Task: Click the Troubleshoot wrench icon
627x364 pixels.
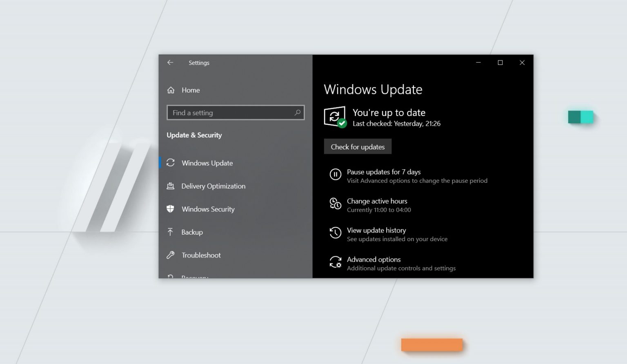Action: click(x=171, y=255)
